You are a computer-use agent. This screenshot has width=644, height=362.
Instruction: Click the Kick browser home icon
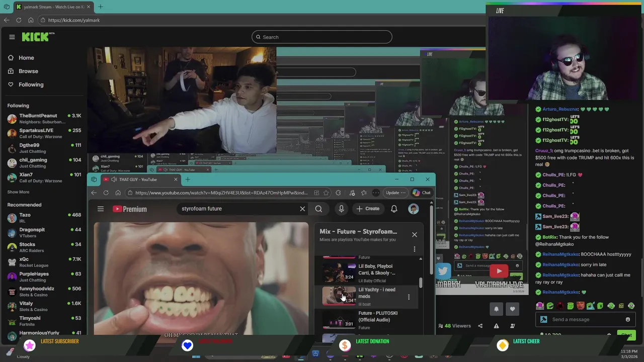coord(31,20)
